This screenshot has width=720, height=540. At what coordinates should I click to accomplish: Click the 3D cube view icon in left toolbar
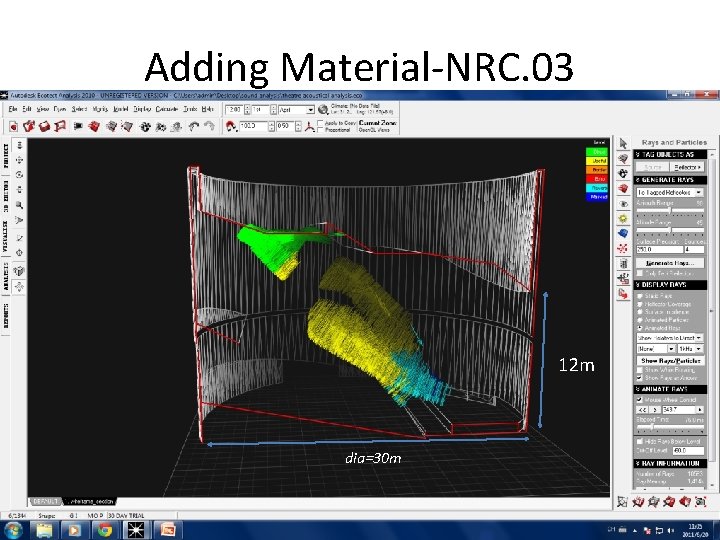pos(19,270)
